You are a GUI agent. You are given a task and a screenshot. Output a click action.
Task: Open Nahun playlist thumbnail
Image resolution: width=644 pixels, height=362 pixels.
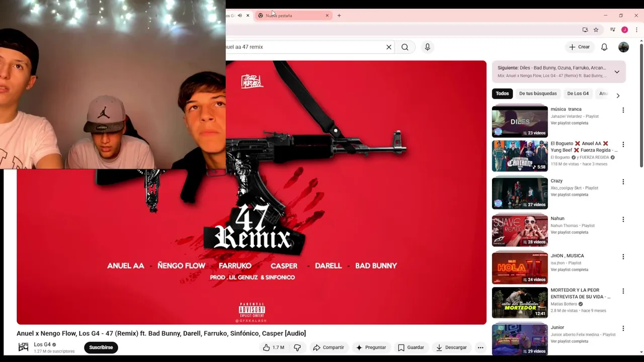coord(520,231)
